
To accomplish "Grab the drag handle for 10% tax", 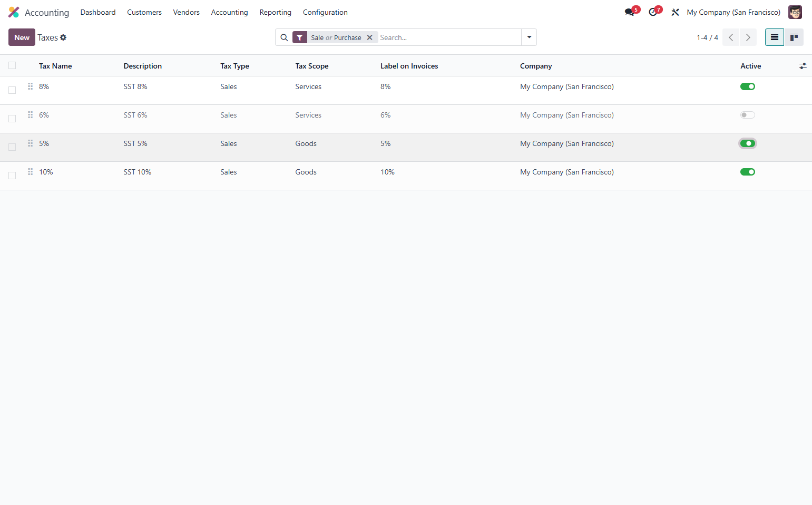I will tap(31, 171).
